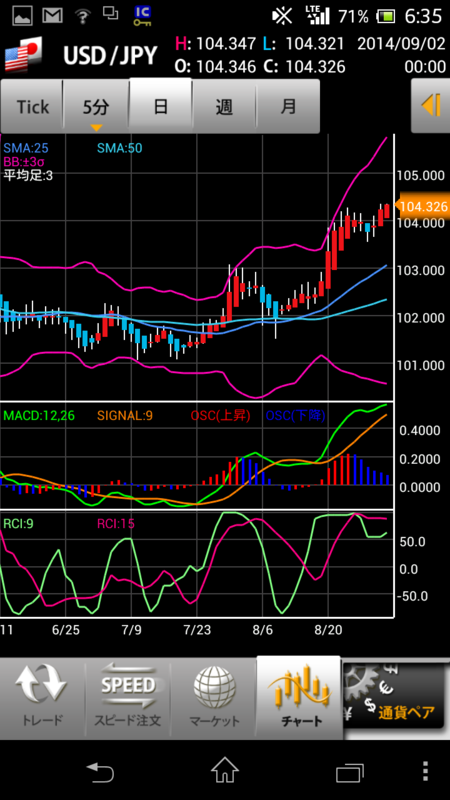The height and width of the screenshot is (800, 450).
Task: Tap the 6/25 date axis label
Action: point(64,630)
